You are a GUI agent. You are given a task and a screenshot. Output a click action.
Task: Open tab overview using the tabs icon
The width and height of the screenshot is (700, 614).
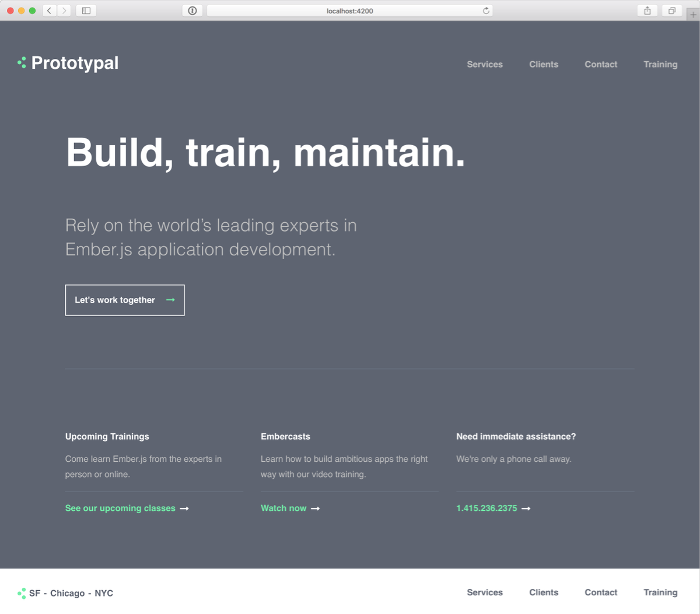(671, 10)
